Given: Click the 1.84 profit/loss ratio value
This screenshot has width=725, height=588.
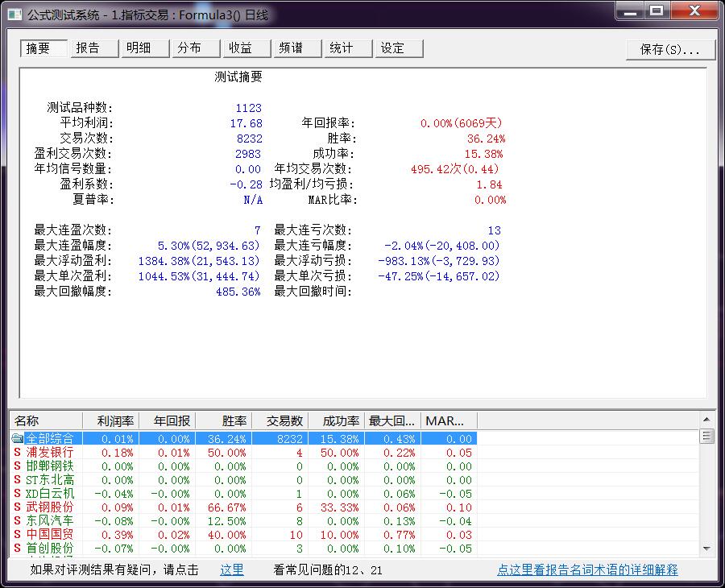Looking at the screenshot, I should pyautogui.click(x=490, y=185).
